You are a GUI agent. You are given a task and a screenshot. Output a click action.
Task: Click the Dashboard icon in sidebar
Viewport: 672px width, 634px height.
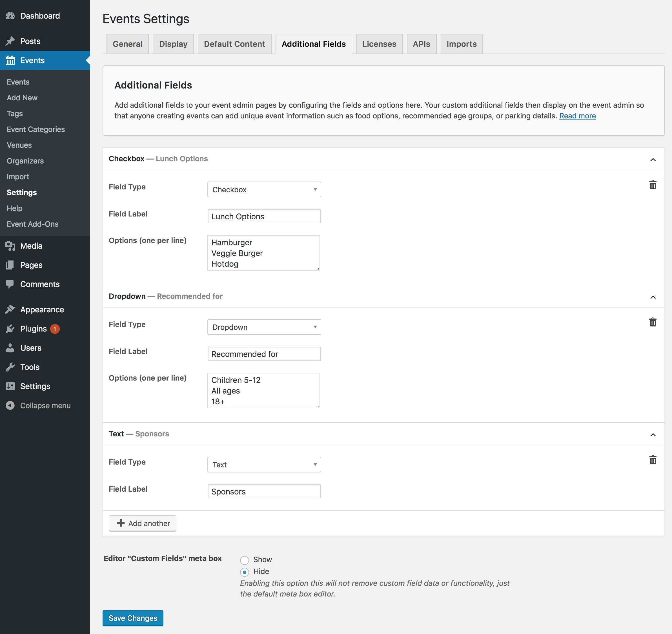11,16
